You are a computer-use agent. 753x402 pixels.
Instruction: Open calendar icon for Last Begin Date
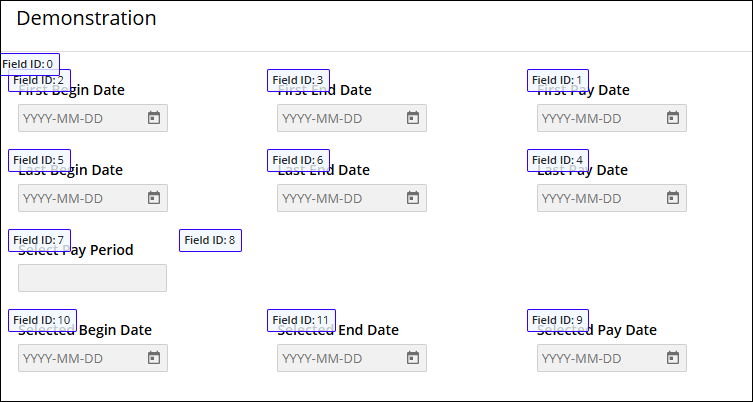[154, 198]
